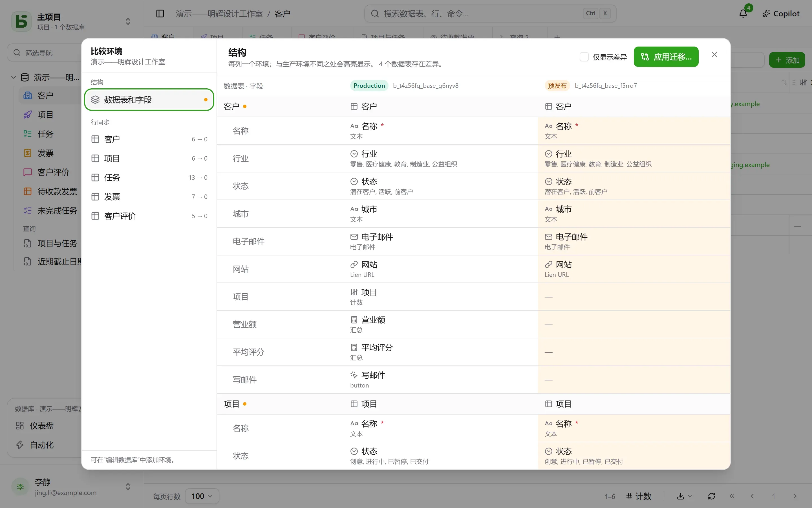Select 数据表和字段 structure item
812x508 pixels.
coord(149,99)
